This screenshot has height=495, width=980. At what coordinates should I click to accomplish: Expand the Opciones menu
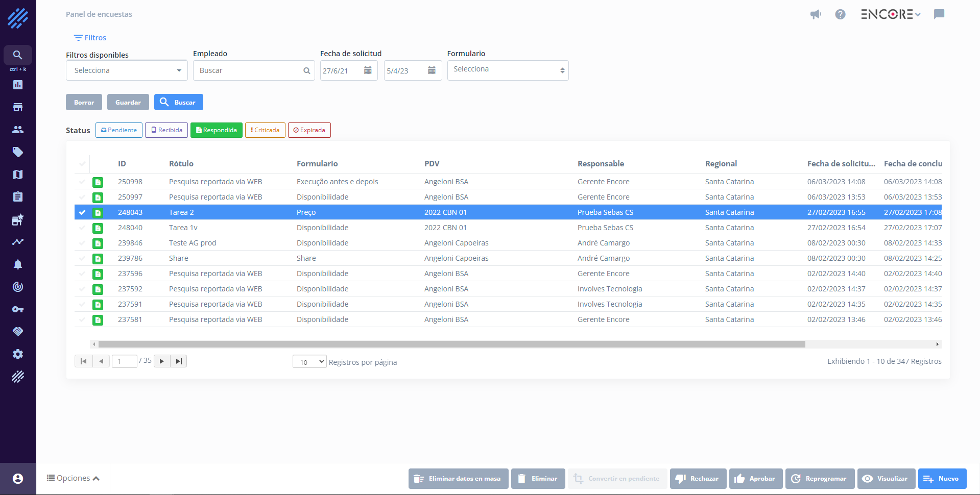point(73,478)
